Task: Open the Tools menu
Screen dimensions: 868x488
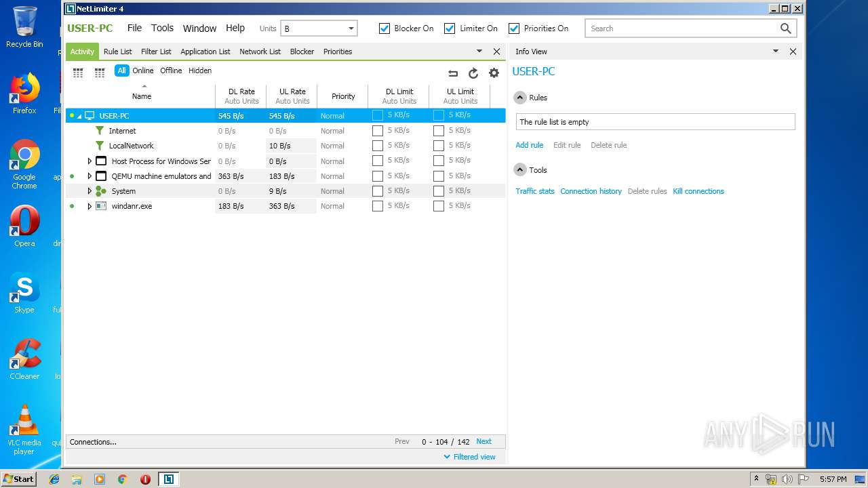Action: [x=162, y=28]
